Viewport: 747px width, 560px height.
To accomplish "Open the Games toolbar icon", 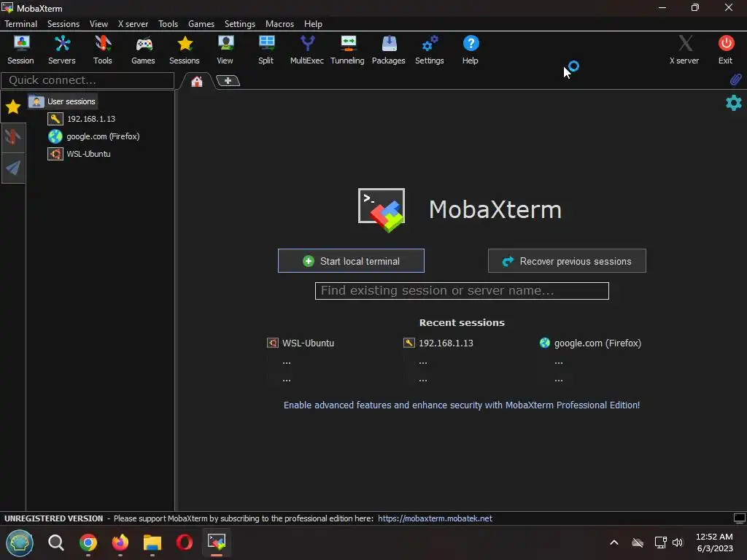I will (144, 50).
